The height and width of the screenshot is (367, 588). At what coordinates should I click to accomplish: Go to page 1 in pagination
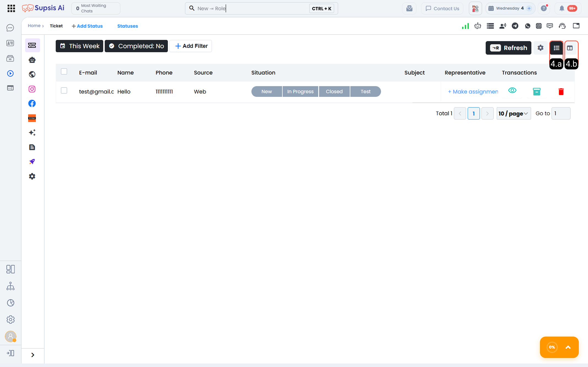tap(474, 113)
